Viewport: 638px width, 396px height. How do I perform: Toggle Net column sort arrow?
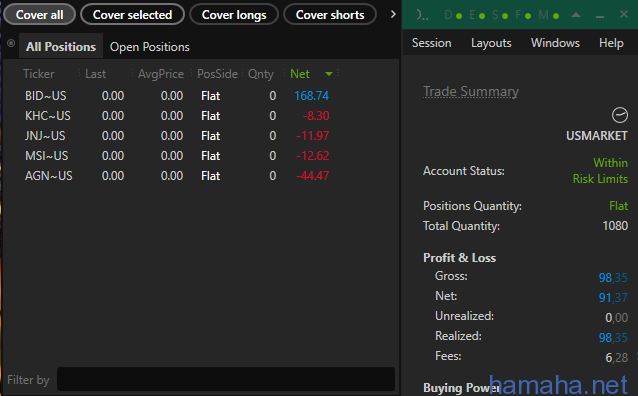click(329, 74)
